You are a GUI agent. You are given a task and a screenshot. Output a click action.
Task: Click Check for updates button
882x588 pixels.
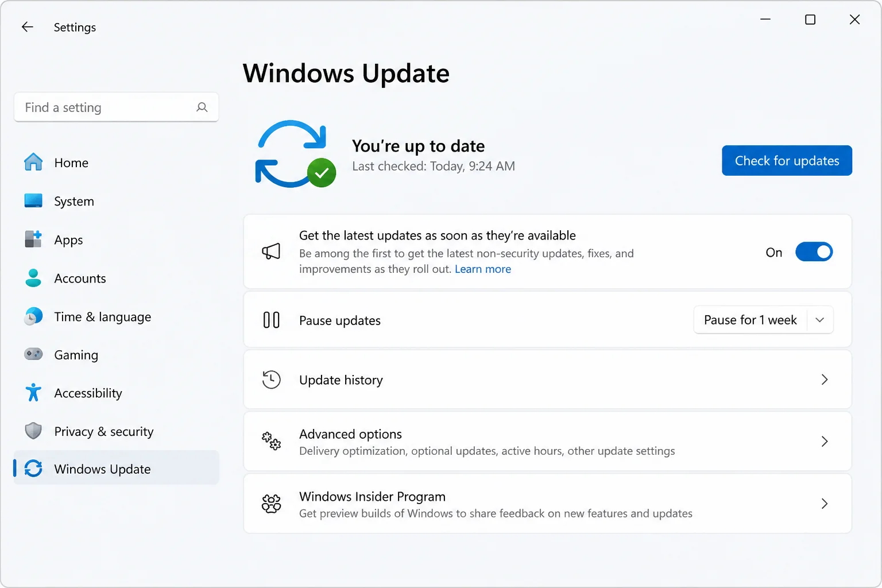tap(787, 160)
